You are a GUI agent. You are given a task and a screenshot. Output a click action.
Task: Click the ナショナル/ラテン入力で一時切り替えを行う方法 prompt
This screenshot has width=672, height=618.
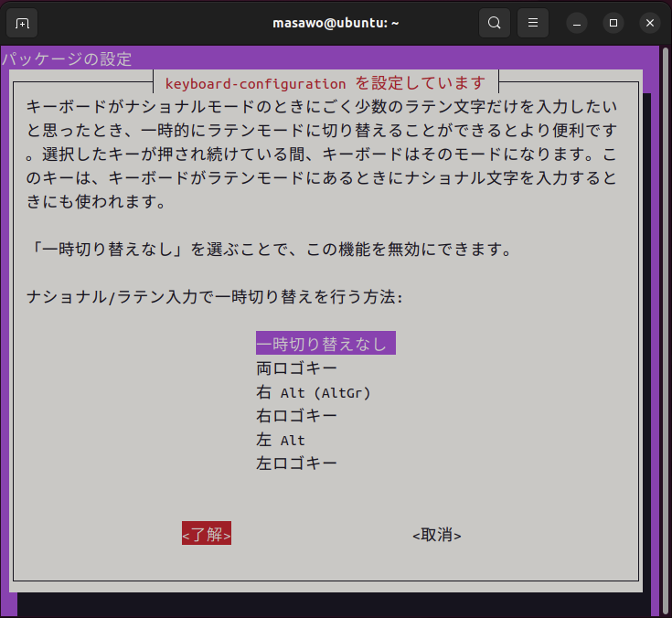pyautogui.click(x=214, y=296)
